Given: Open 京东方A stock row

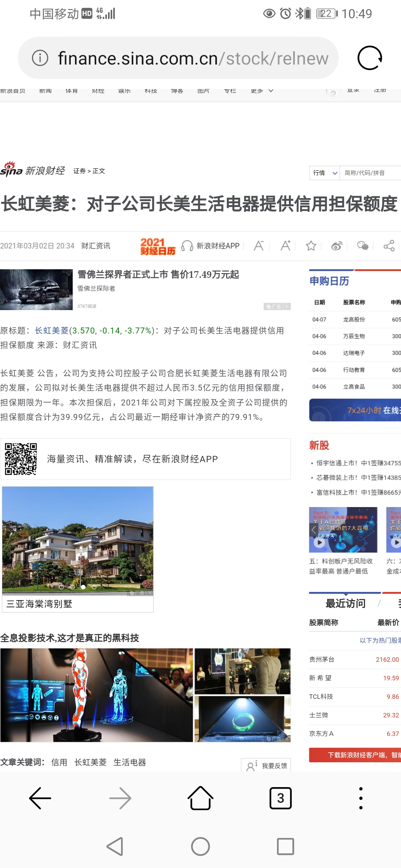Looking at the screenshot, I should point(354,733).
